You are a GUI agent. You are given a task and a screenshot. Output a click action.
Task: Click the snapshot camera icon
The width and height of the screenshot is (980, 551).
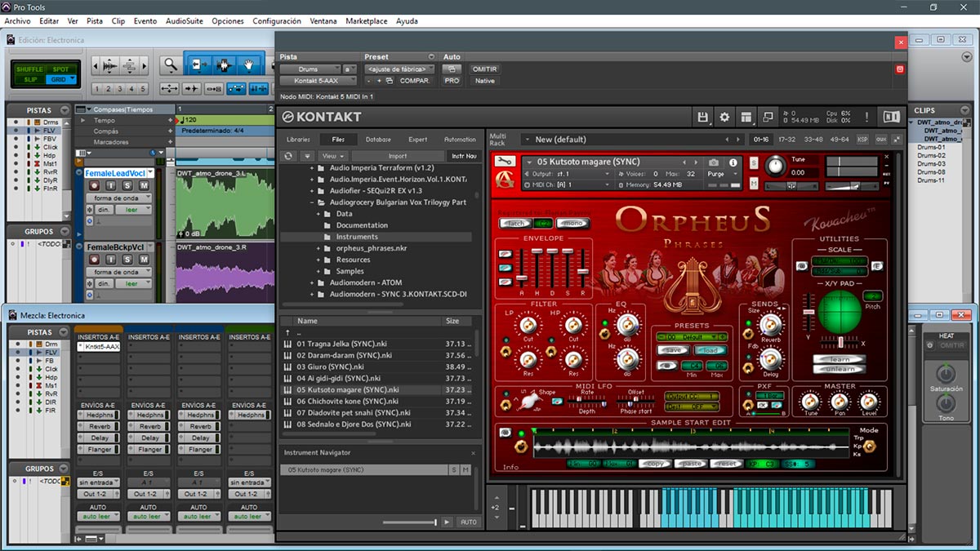click(714, 162)
